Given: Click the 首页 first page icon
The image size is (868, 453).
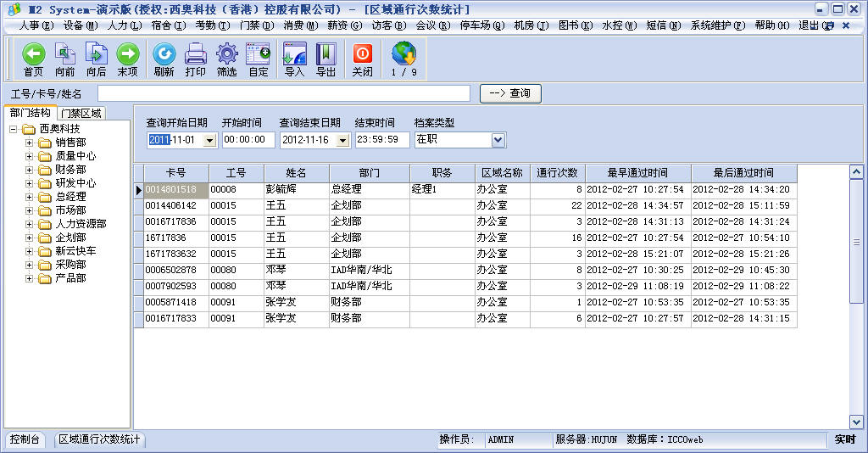Looking at the screenshot, I should tap(33, 58).
